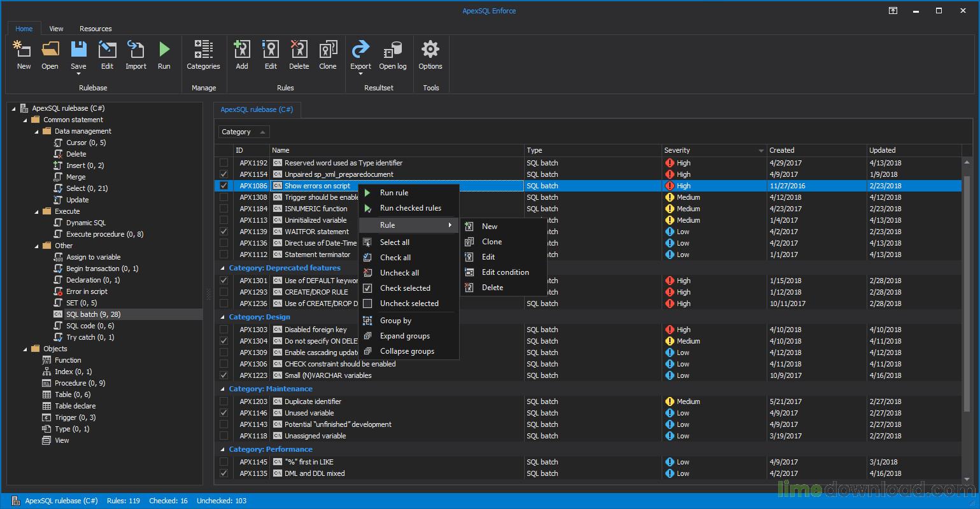Viewport: 980px width, 509px height.
Task: Open the Rule submenu in context menu
Action: (x=409, y=225)
